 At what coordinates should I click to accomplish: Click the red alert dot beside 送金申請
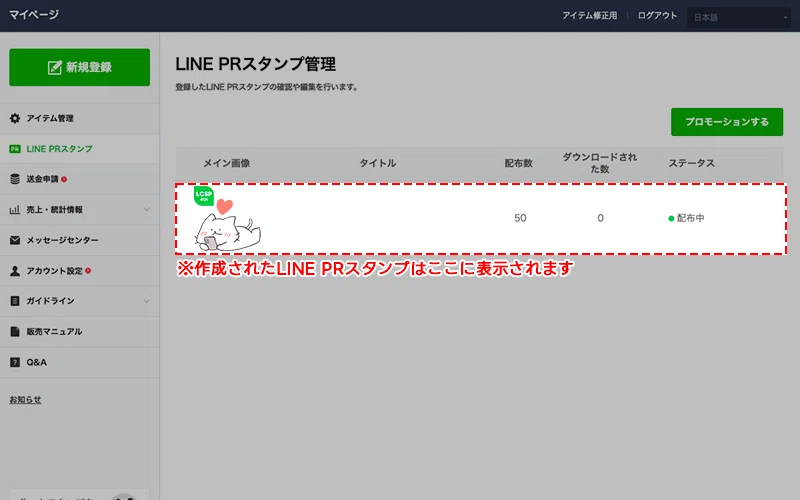click(64, 179)
